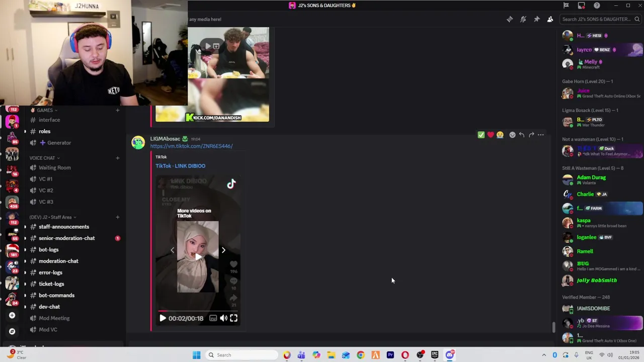Reply to LIGMAbosac's message
Viewport: 644px width, 362px height.
(522, 135)
